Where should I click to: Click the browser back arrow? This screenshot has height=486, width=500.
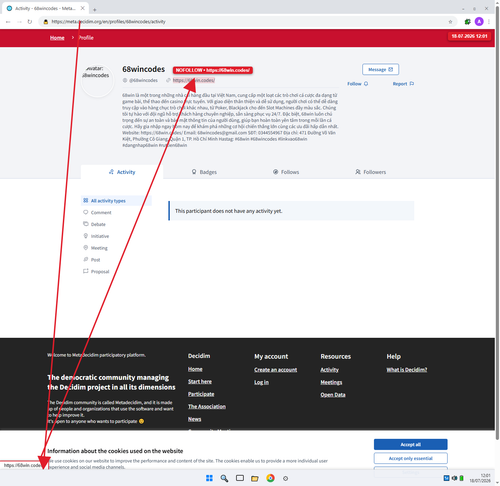point(8,22)
